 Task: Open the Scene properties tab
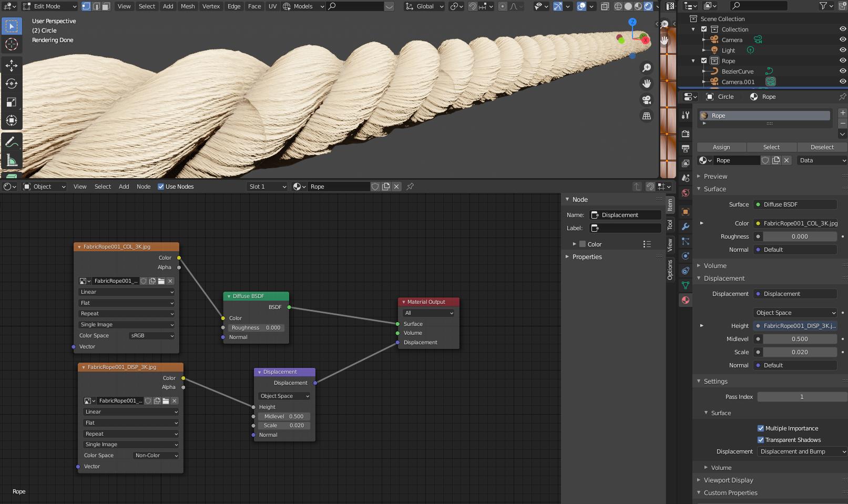[685, 178]
